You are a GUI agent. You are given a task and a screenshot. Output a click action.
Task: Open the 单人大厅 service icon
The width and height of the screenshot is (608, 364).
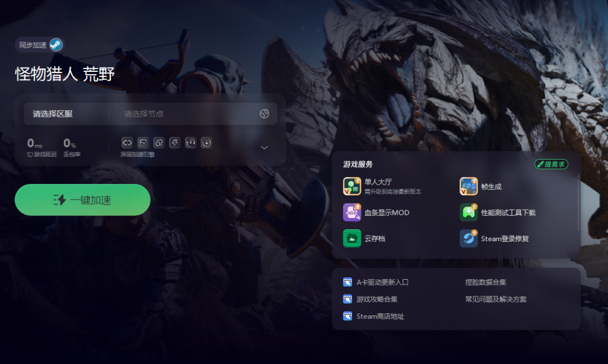point(352,186)
